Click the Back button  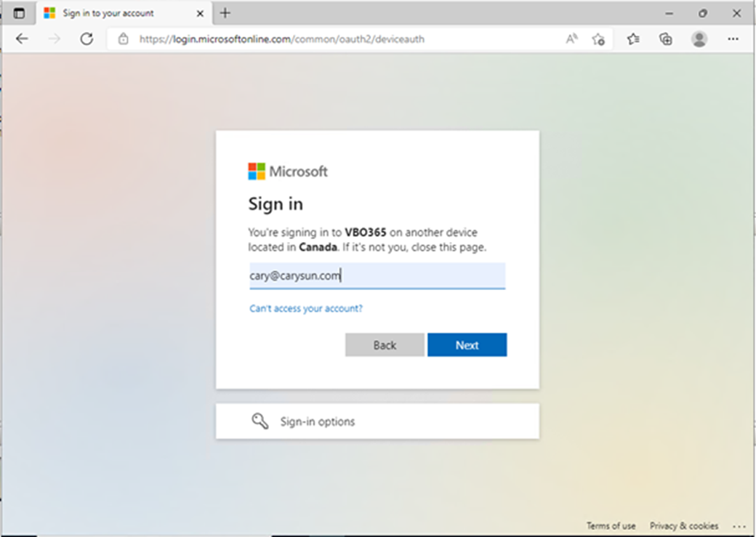385,344
